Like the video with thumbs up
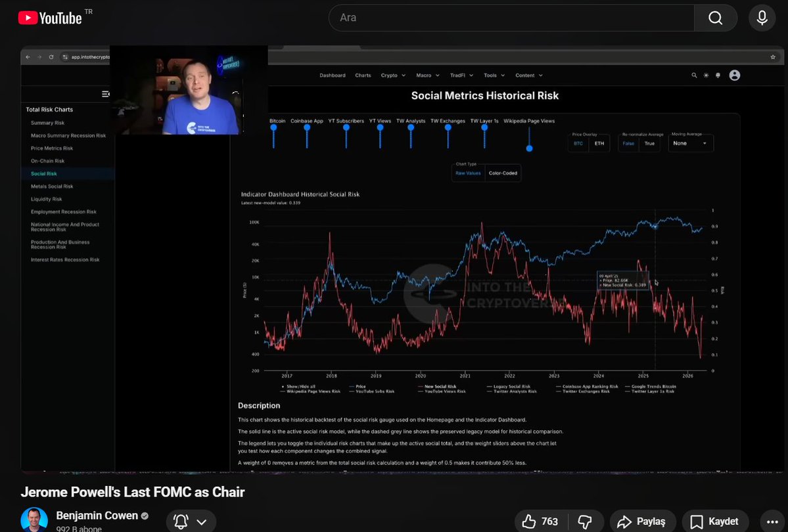The image size is (788, 532). tap(540, 521)
